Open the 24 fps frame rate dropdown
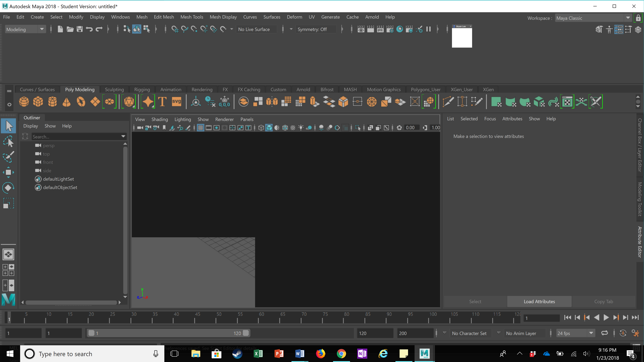This screenshot has height=362, width=644. point(591,333)
